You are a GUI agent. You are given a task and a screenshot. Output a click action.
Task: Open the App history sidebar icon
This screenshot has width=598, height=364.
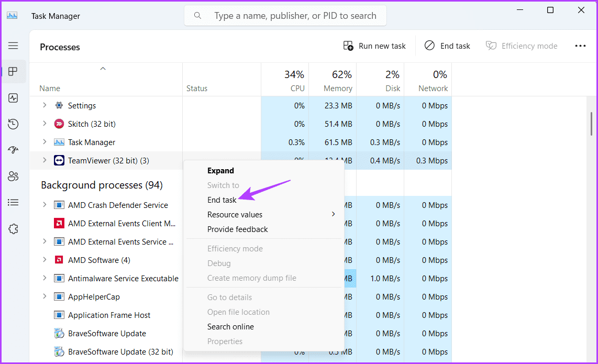pos(13,124)
